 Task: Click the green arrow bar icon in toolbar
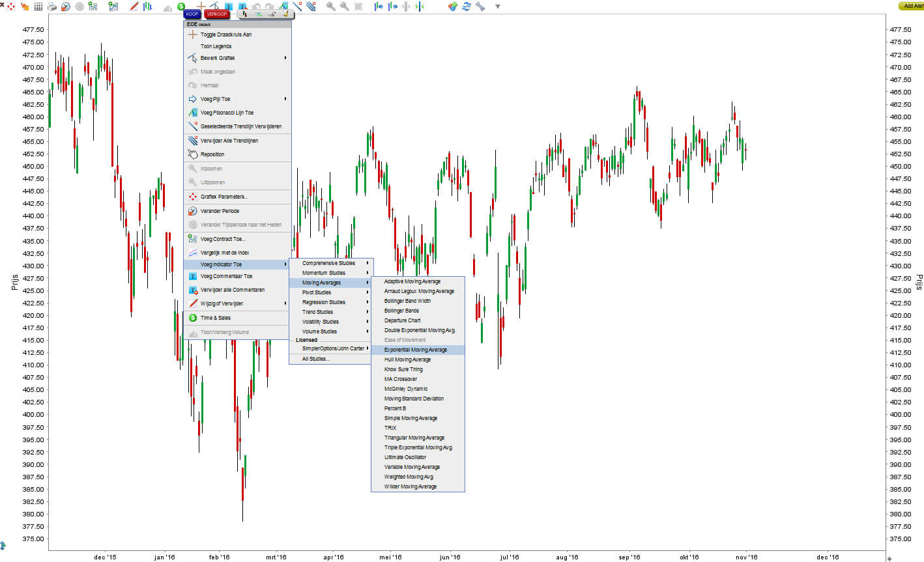[419, 7]
